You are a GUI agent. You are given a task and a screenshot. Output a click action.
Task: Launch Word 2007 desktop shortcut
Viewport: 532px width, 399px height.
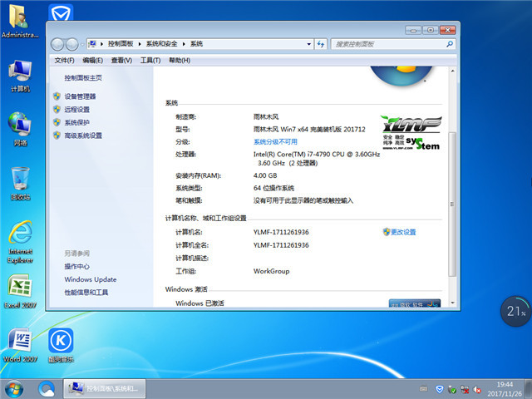pyautogui.click(x=20, y=345)
